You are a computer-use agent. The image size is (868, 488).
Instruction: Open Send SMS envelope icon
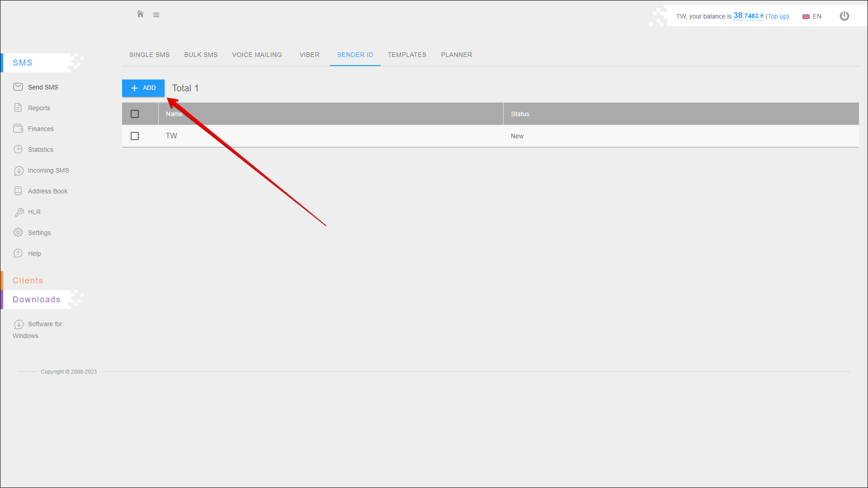pos(18,87)
